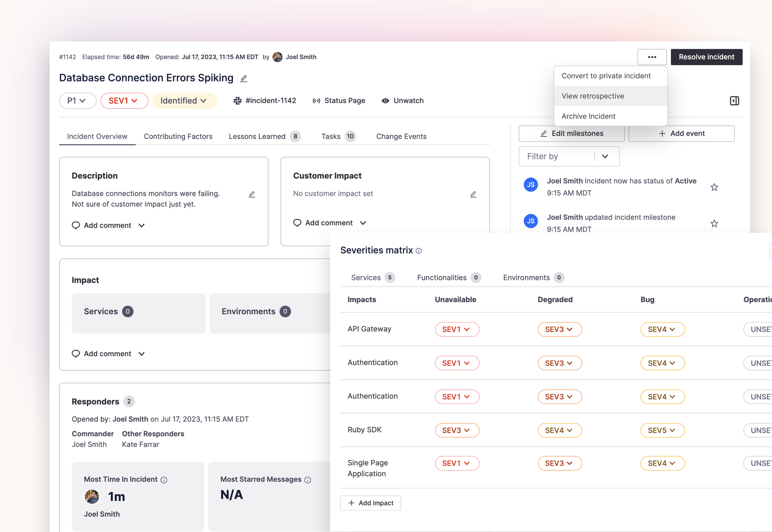Edit Customer Impact using pencil icon
Screen dimensions: 772x532
[x=473, y=194]
